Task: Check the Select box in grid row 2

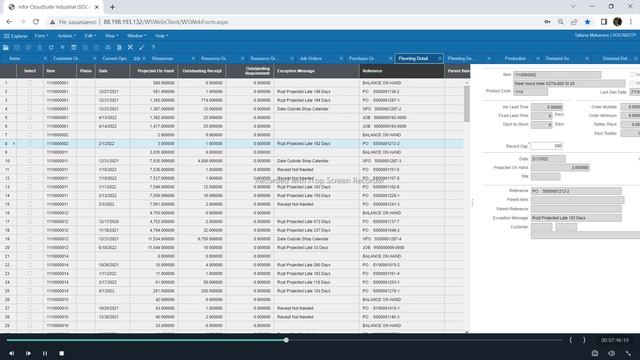Action: [29, 91]
